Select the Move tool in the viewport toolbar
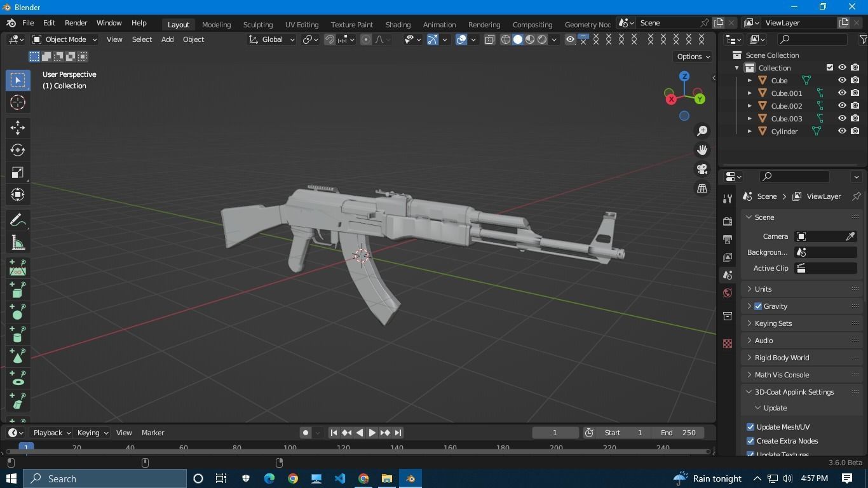 17,128
